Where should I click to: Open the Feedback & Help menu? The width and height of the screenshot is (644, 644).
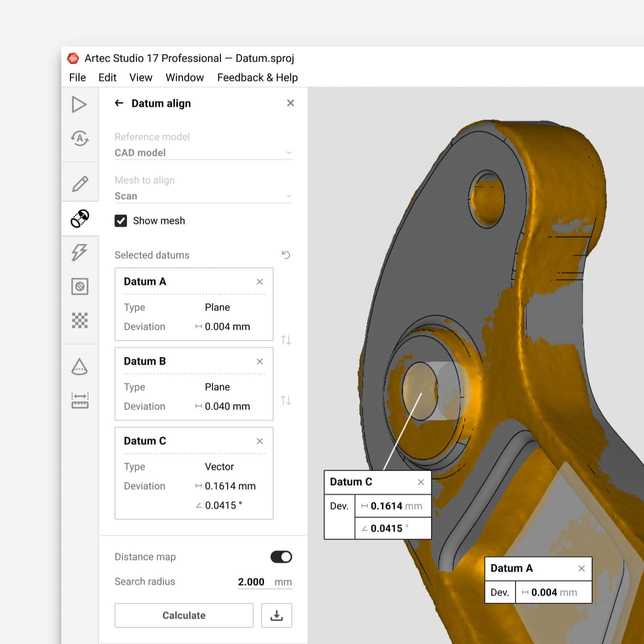point(257,78)
